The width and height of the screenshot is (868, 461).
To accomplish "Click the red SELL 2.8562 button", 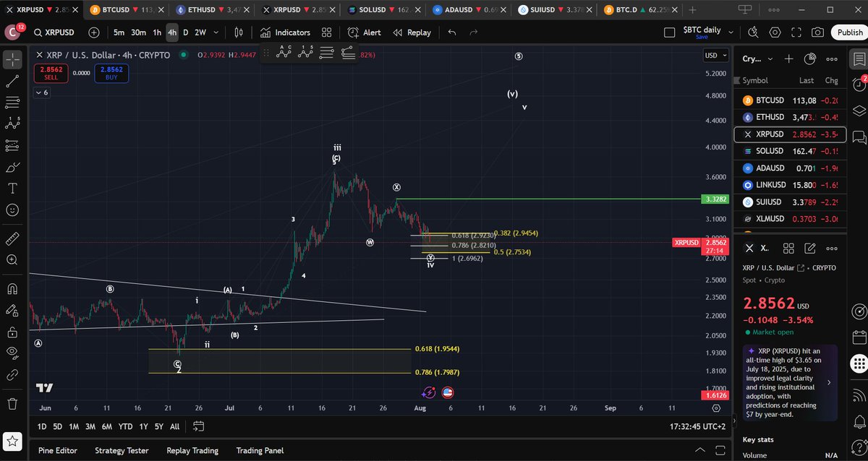I will coord(51,73).
